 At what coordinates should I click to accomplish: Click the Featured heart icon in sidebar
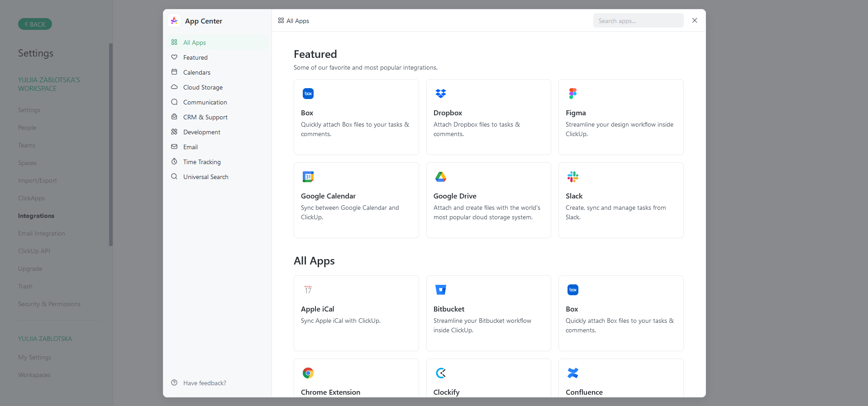(x=174, y=57)
